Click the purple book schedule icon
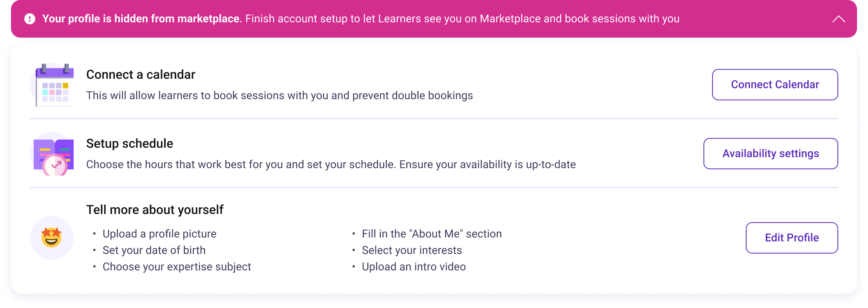 tap(53, 153)
